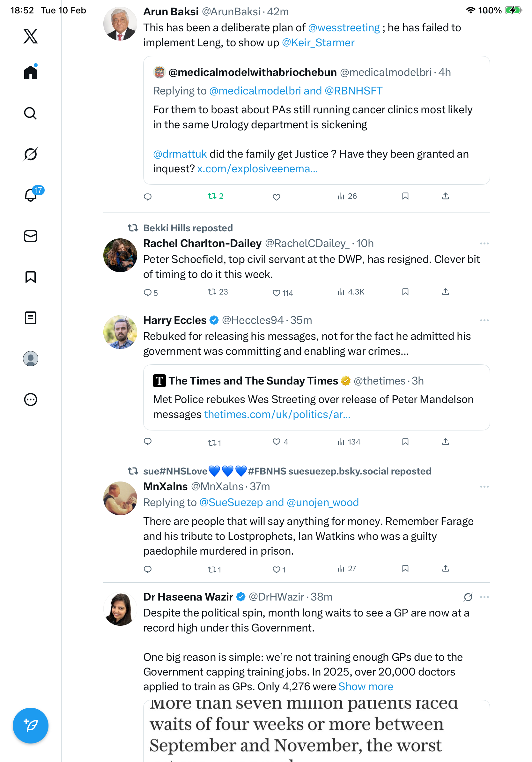Open the Profile tab in sidebar
Viewport: 532px width, 762px height.
coord(31,359)
